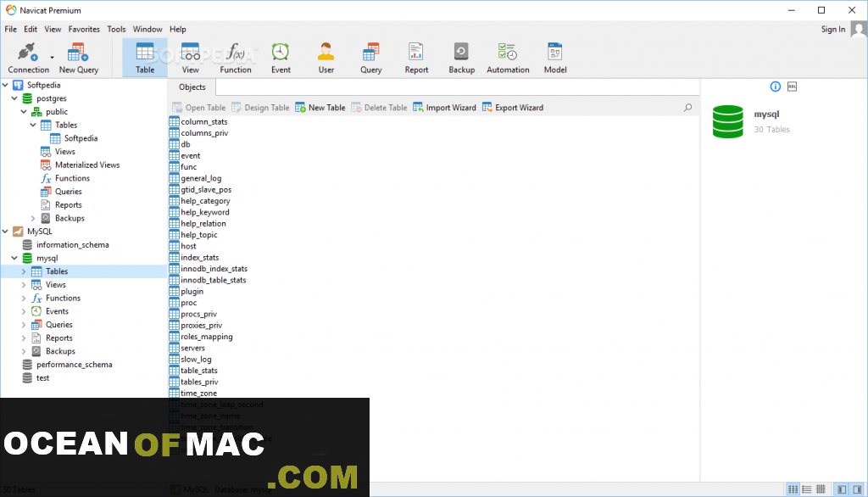Image resolution: width=868 pixels, height=497 pixels.
Task: Toggle the right information pane
Action: 857,489
